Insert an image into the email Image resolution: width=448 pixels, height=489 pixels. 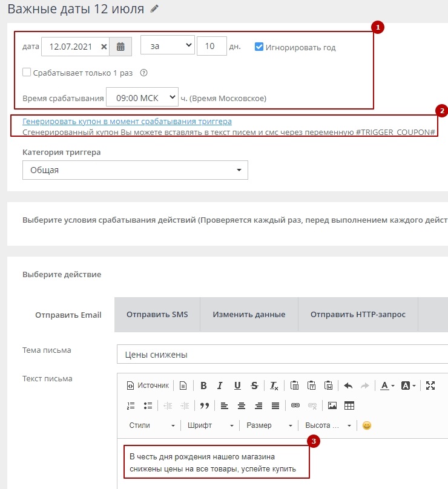[x=332, y=405]
